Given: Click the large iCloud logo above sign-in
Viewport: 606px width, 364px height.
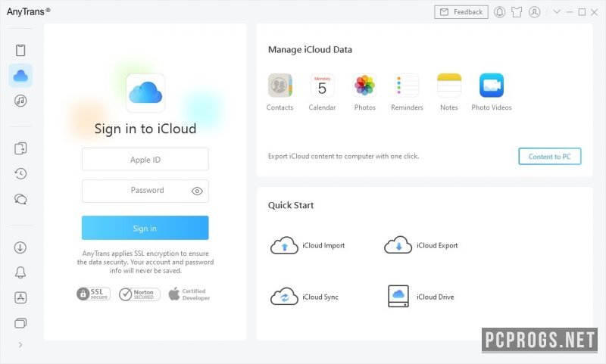Looking at the screenshot, I should click(145, 93).
